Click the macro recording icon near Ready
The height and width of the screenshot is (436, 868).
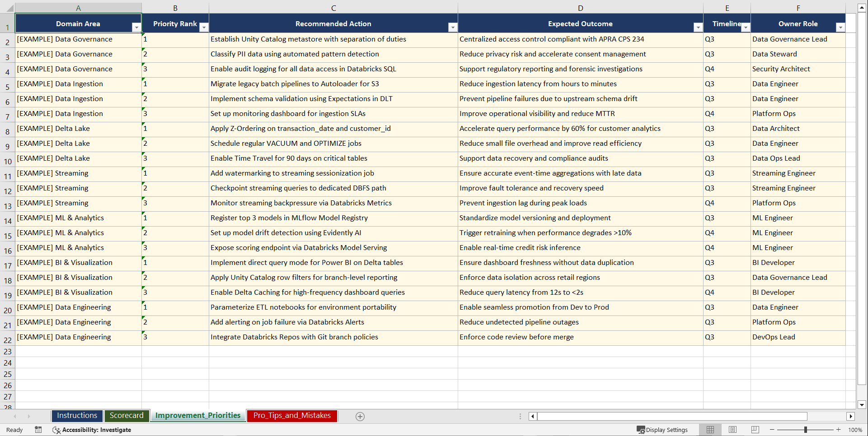pos(38,430)
